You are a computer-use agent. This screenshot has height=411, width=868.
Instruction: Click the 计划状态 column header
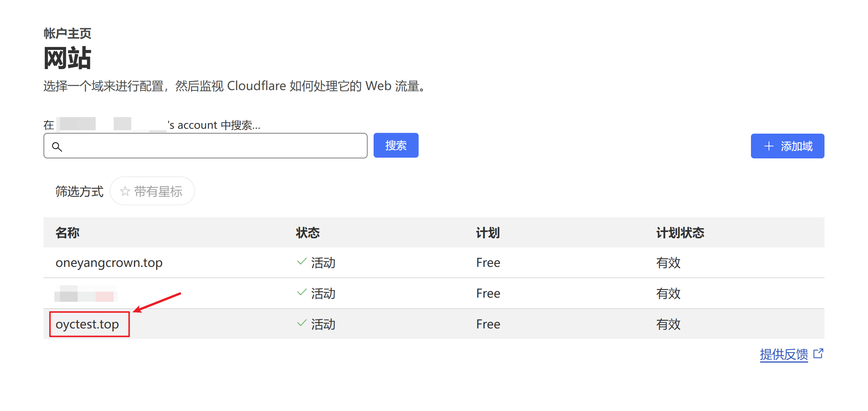point(680,233)
